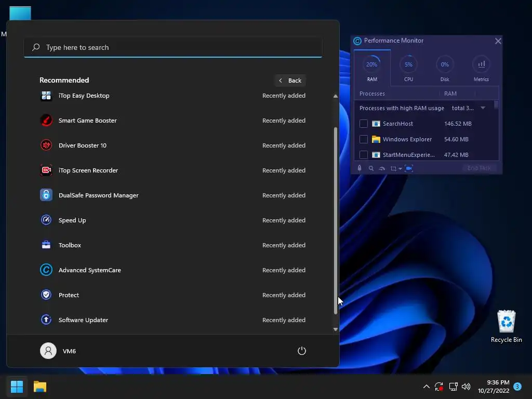Open the Toolbox app

[172, 245]
